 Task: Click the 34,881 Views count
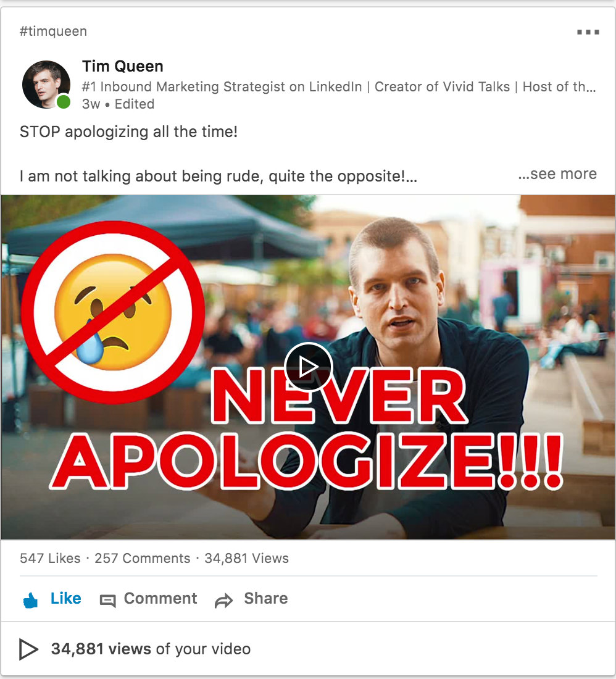(x=246, y=558)
